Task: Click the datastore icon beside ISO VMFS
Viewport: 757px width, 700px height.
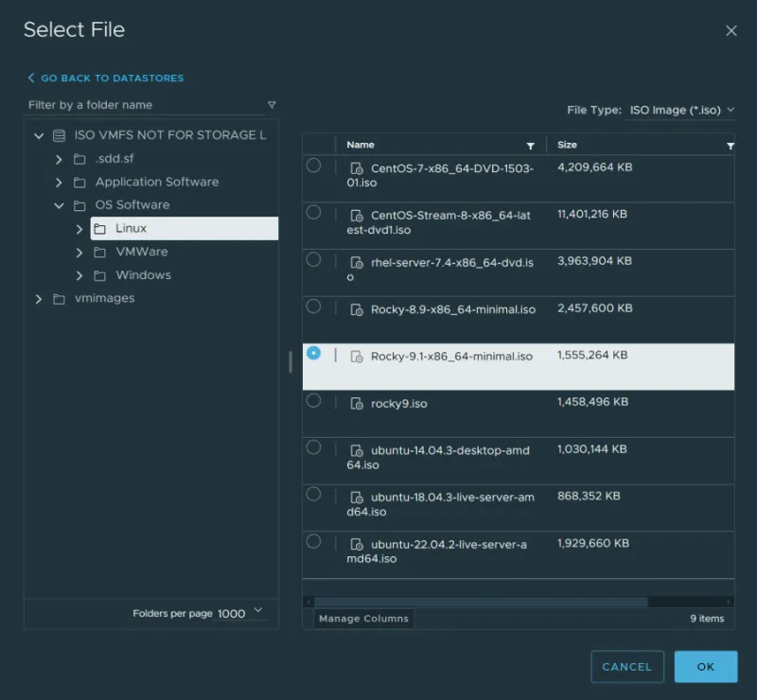Action: 59,135
